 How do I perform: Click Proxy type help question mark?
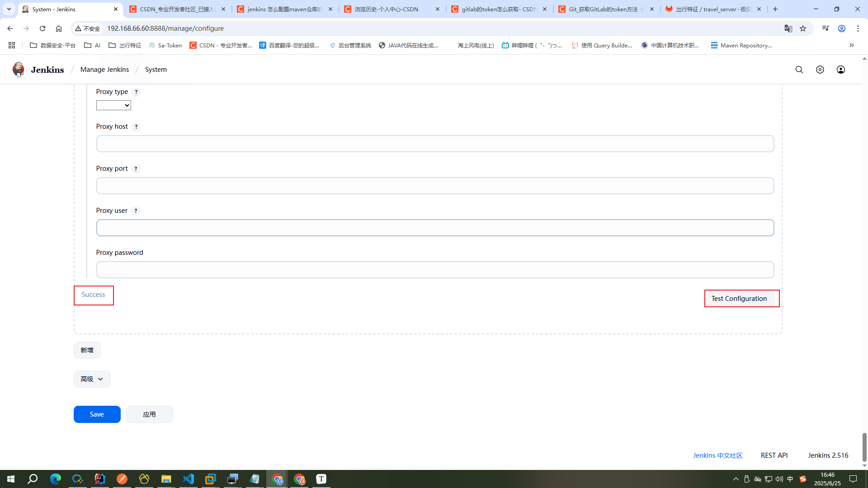coord(136,92)
